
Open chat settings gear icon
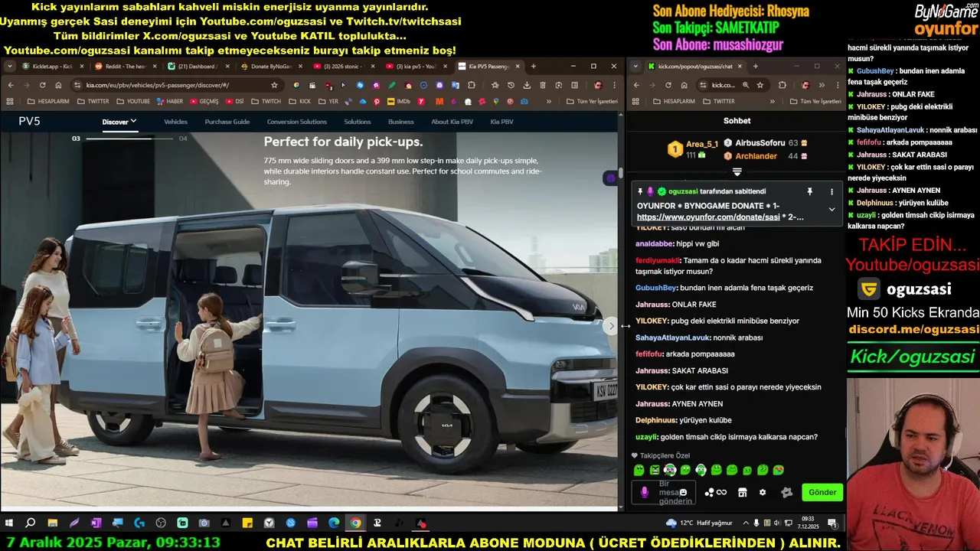point(763,492)
